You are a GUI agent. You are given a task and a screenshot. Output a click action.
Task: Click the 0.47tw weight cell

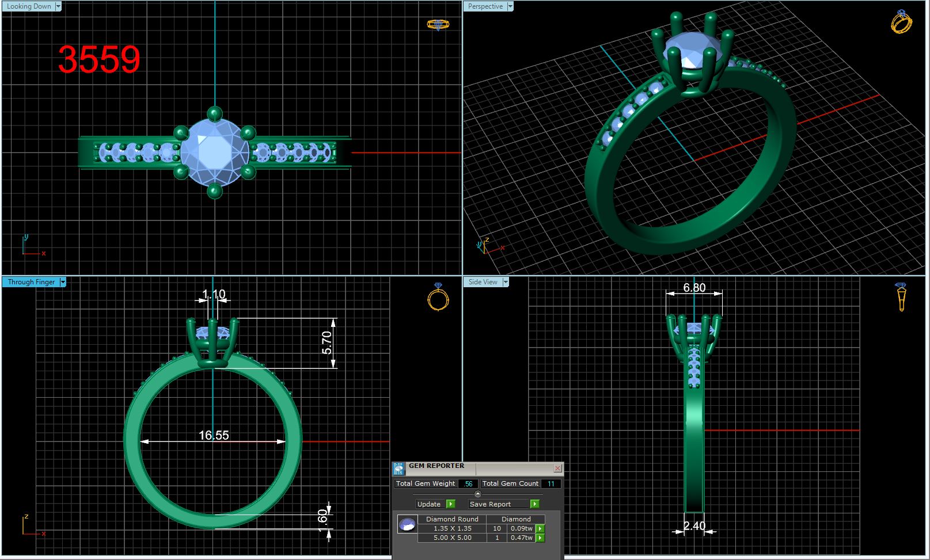coord(521,538)
